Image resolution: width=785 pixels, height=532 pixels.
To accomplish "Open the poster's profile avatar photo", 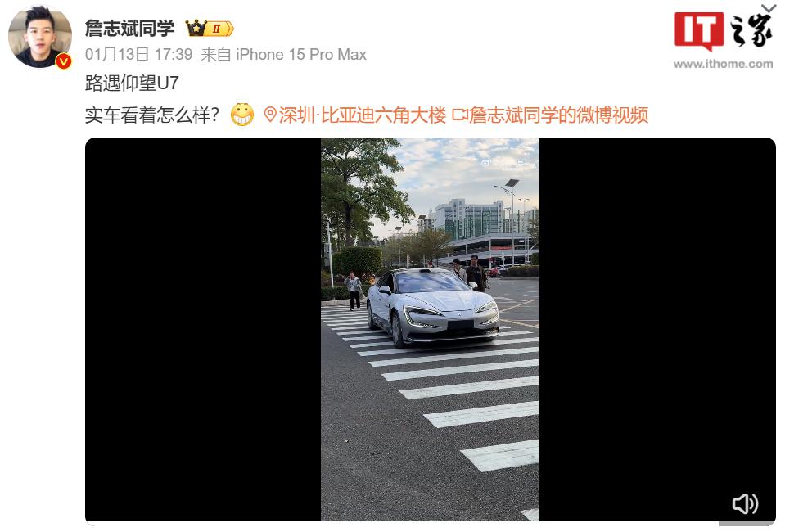I will coord(40,37).
